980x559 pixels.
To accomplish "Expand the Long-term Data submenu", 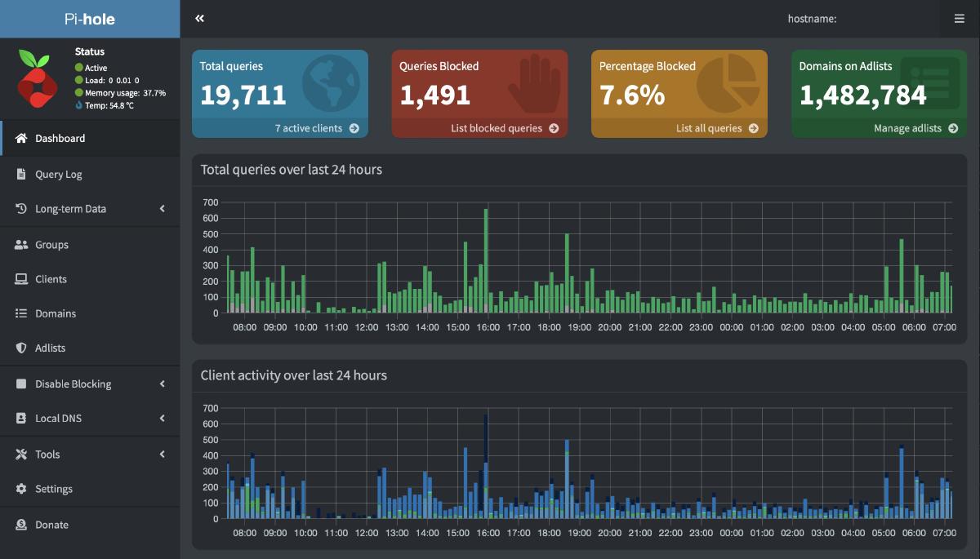I will point(90,209).
